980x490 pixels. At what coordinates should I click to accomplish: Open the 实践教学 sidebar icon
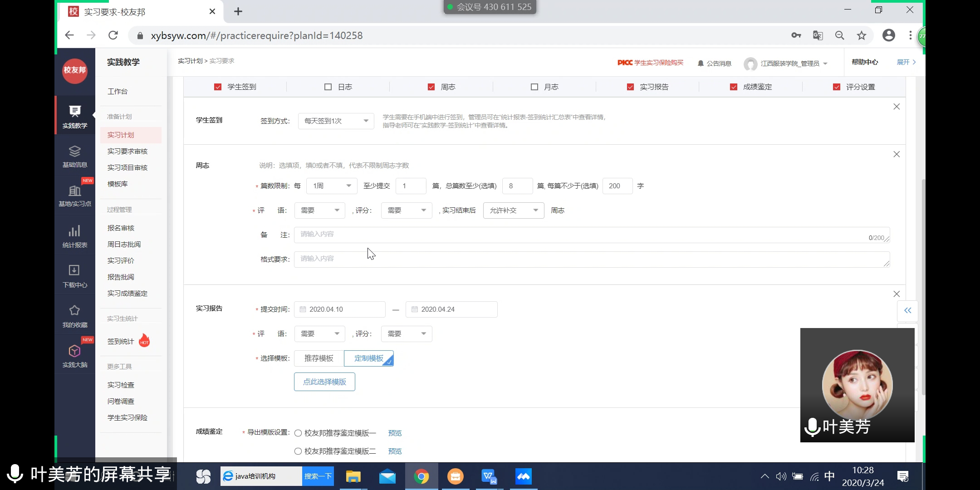[x=74, y=116]
